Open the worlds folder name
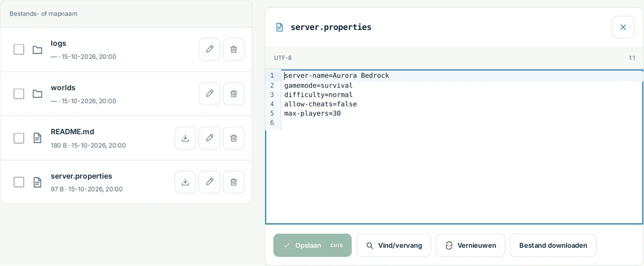Image resolution: width=644 pixels, height=266 pixels. pyautogui.click(x=63, y=88)
